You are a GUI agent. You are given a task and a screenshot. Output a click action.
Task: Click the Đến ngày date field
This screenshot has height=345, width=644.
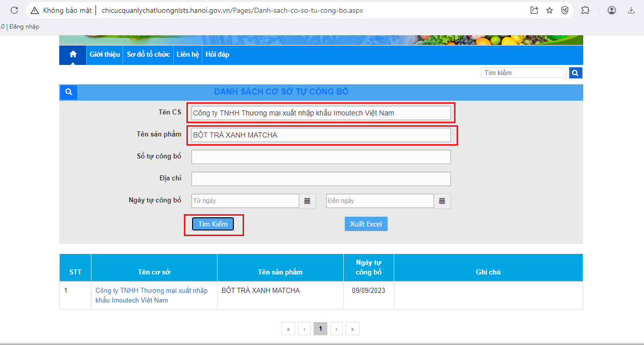pyautogui.click(x=380, y=201)
